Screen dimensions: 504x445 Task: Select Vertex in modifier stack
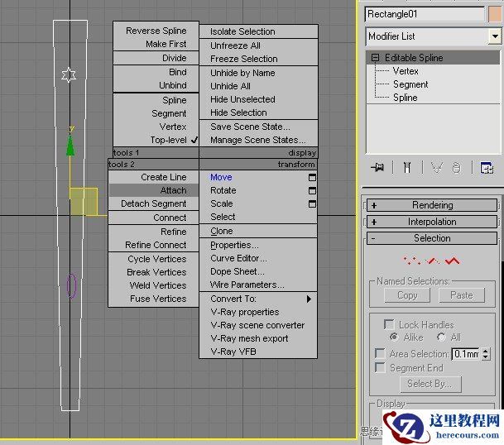406,71
